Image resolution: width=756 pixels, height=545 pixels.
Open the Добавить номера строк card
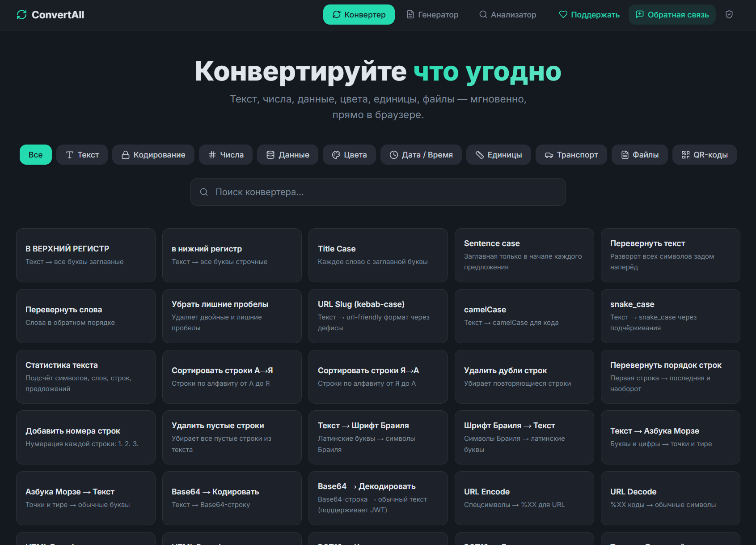[x=86, y=437]
